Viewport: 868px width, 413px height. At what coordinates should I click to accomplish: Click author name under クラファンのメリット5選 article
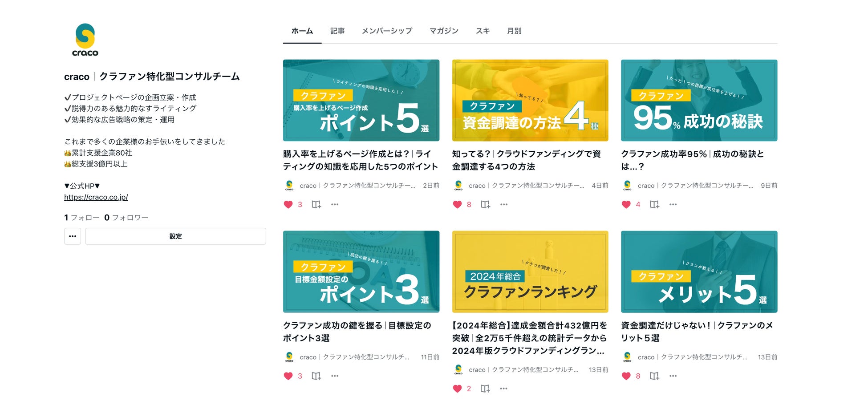click(693, 357)
